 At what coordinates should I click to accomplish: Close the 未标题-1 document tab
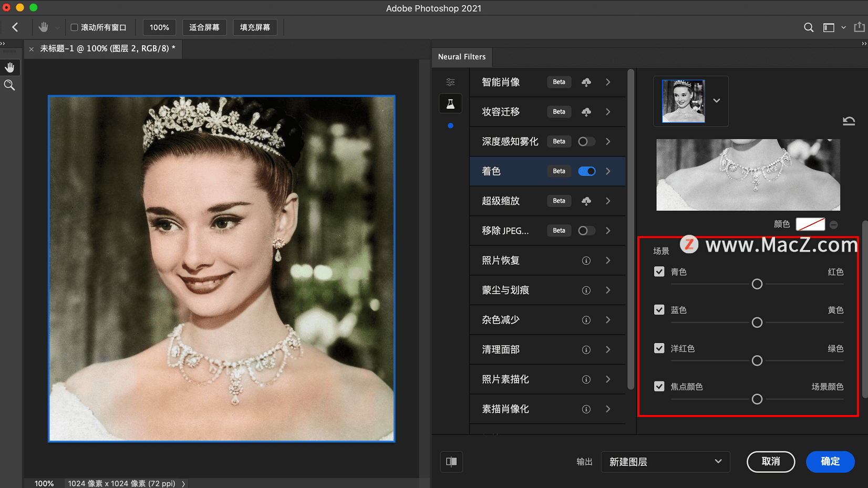point(32,49)
